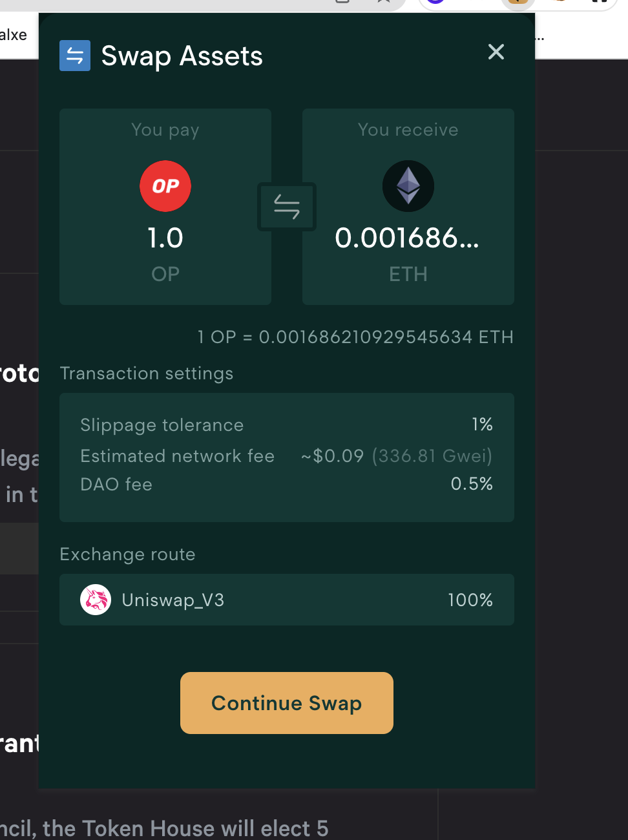Click the purple extension icon in the toolbar
The width and height of the screenshot is (628, 840).
(435, 3)
